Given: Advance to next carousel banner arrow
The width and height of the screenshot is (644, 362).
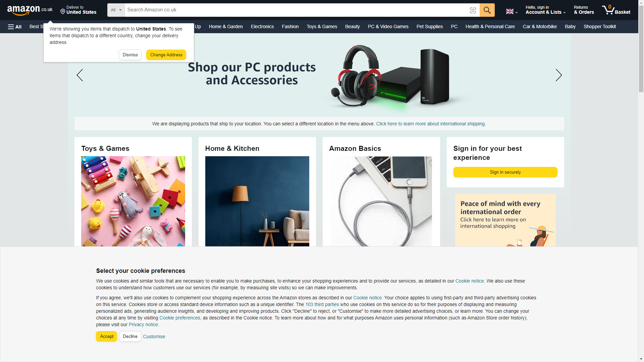Looking at the screenshot, I should (x=558, y=75).
